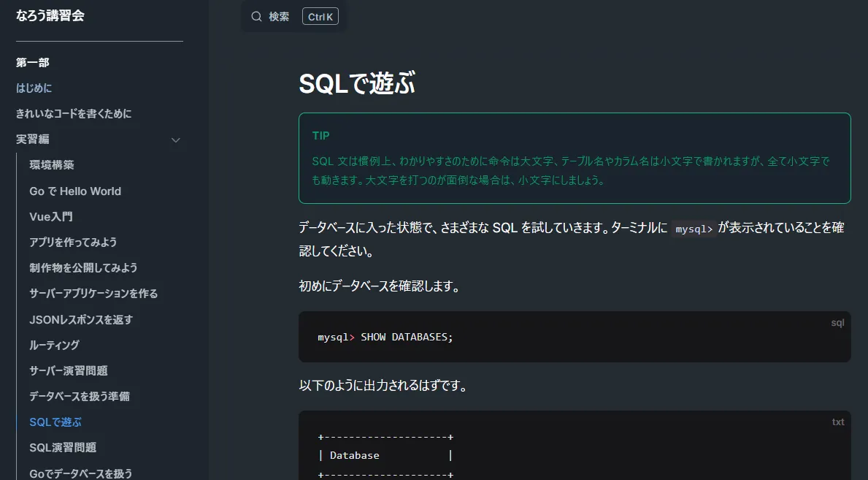This screenshot has height=480, width=868.
Task: Collapse the 実習編 section chevron
Action: tap(175, 139)
